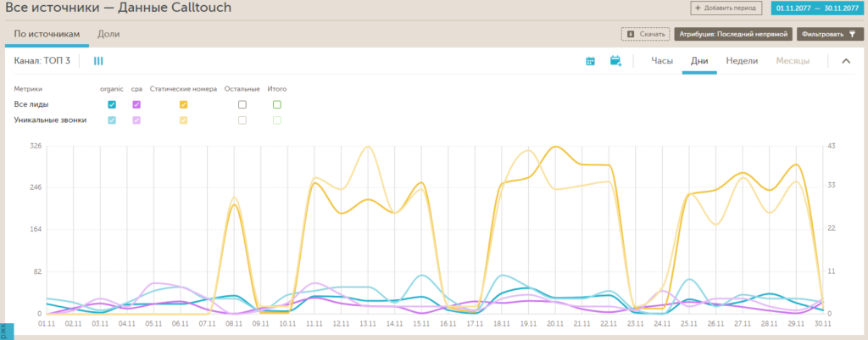Click the small tab at bottom-left corner
868x340 pixels.
coord(7,331)
